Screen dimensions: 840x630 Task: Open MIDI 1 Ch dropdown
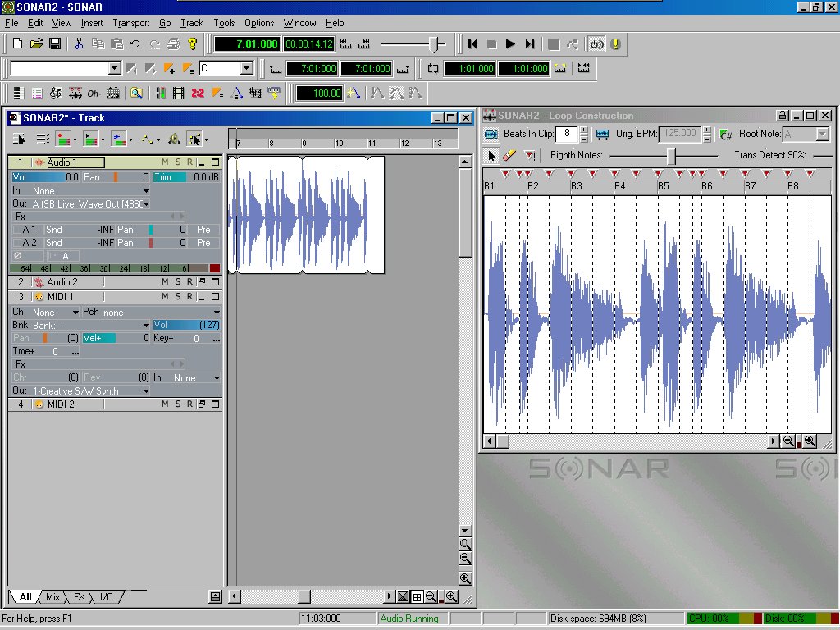[75, 312]
